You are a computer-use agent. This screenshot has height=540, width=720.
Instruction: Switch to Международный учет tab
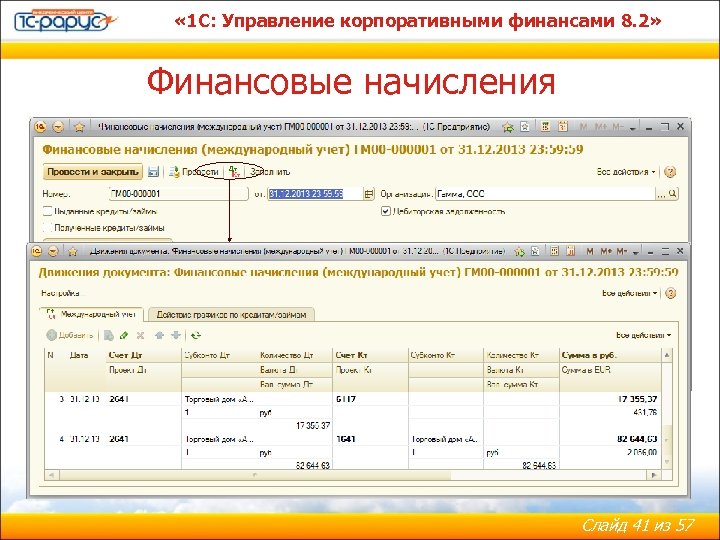[x=91, y=314]
